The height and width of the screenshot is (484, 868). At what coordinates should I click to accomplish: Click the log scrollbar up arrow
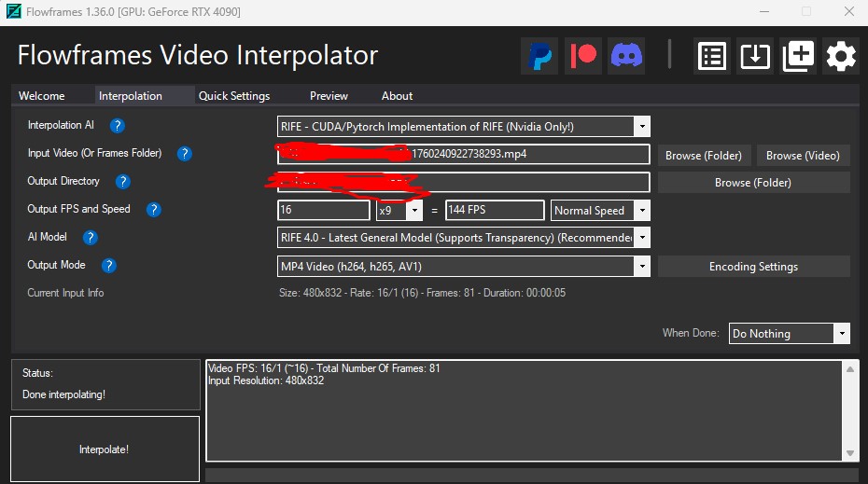tap(849, 369)
